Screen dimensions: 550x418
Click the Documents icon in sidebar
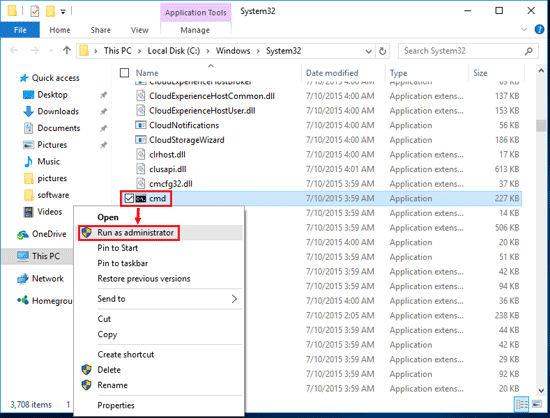pos(28,128)
